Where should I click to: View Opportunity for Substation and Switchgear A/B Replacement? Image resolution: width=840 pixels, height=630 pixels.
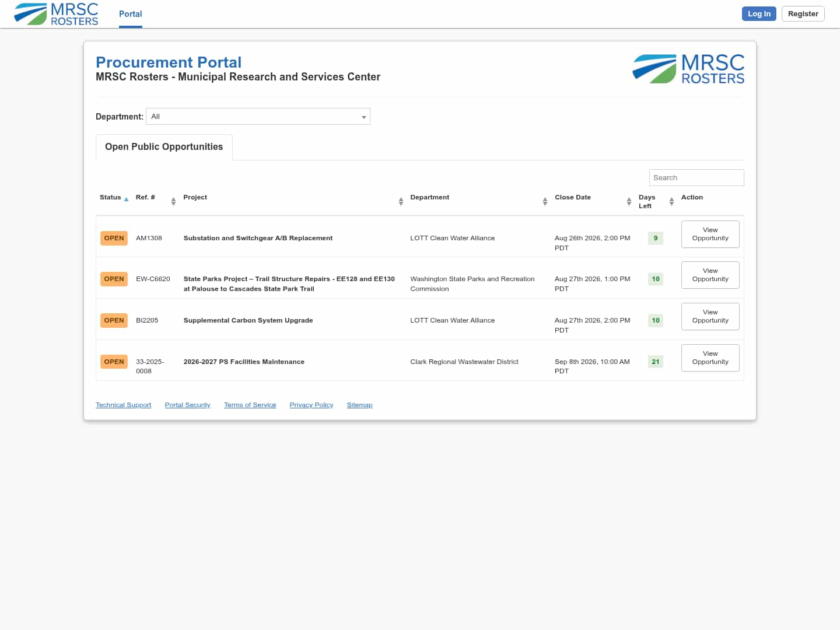(x=710, y=234)
